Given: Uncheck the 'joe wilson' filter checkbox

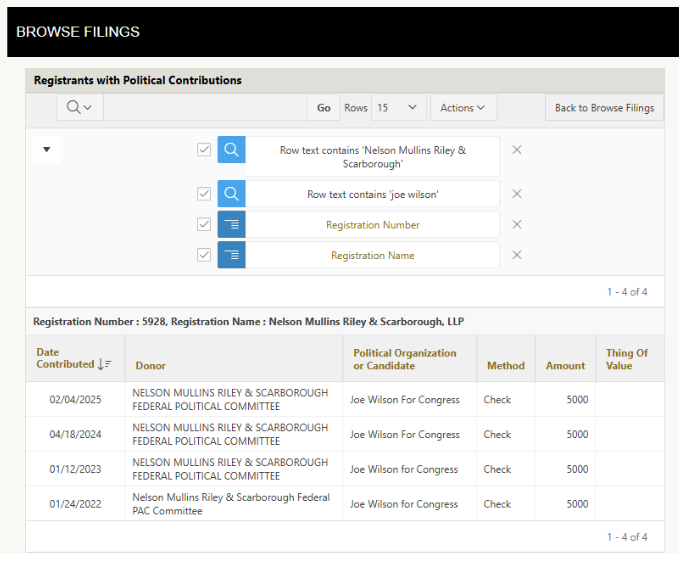Looking at the screenshot, I should 204,194.
